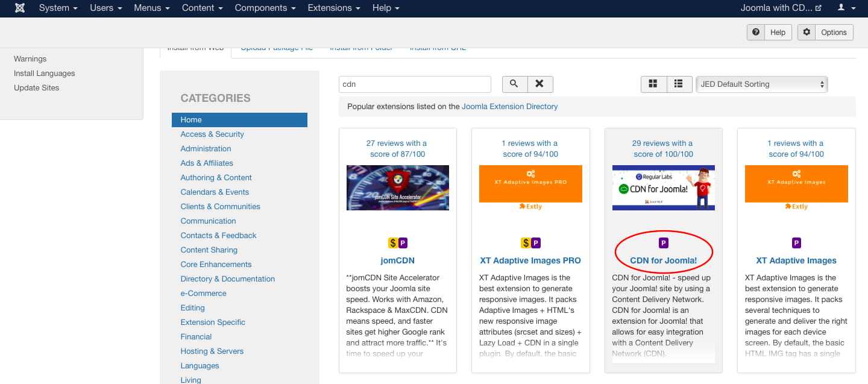Image resolution: width=868 pixels, height=384 pixels.
Task: Select the Authoring & Content category
Action: pyautogui.click(x=216, y=177)
